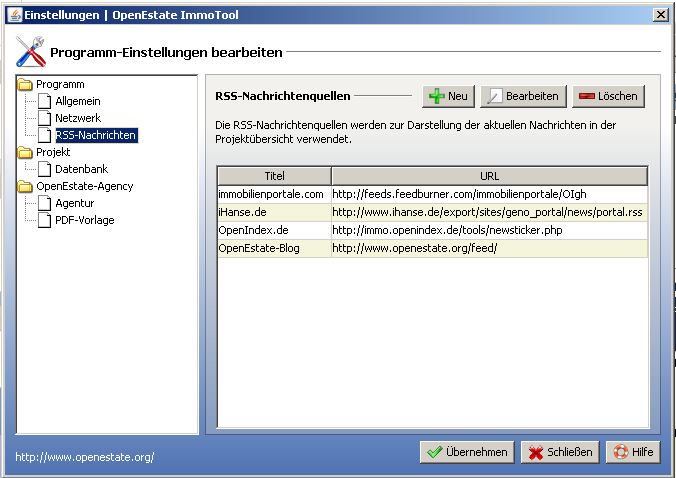Screen dimensions: 676x478
Task: Click the Übernehmen green checkmark button
Action: (467, 452)
